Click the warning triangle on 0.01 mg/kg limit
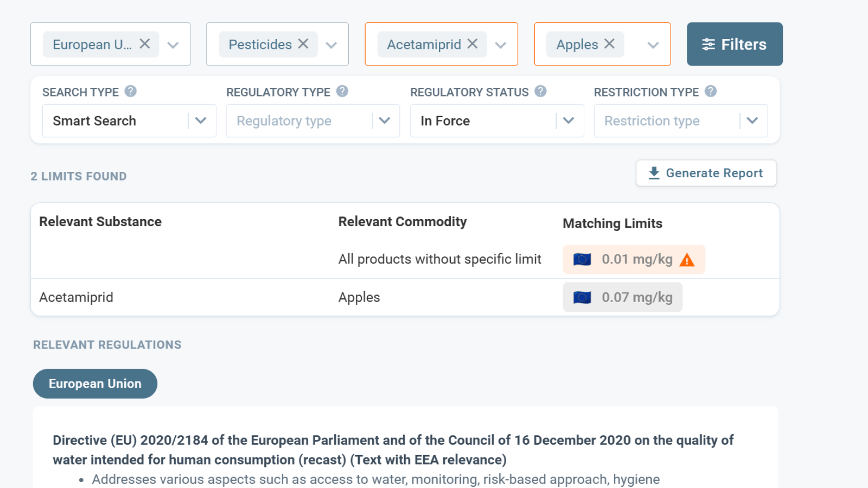The image size is (868, 488). [x=687, y=260]
